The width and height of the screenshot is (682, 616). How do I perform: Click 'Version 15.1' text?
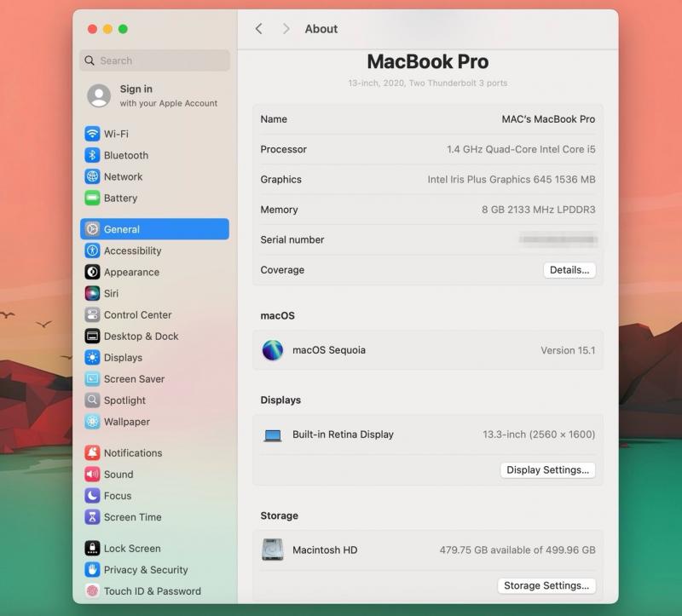coord(568,350)
